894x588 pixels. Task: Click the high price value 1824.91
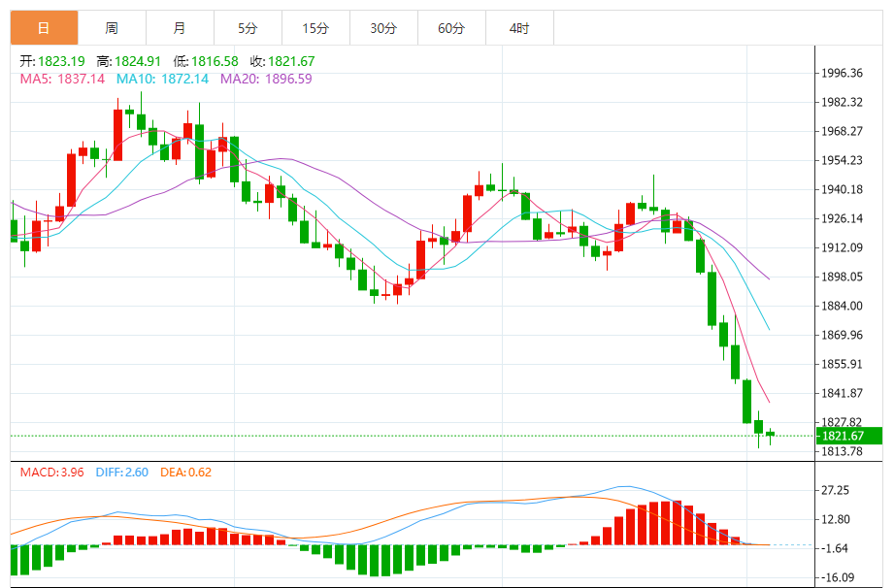(138, 61)
